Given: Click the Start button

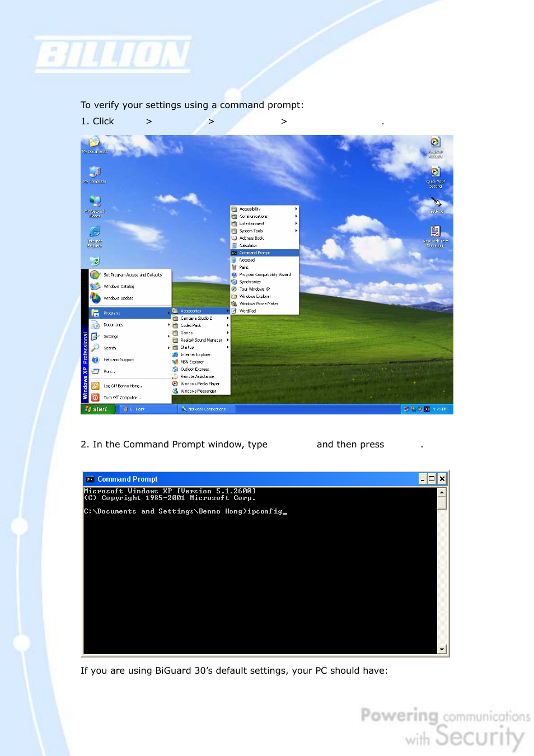Looking at the screenshot, I should [x=98, y=409].
